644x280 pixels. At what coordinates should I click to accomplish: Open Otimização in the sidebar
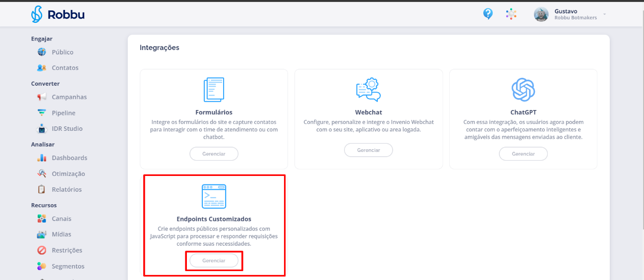point(68,174)
